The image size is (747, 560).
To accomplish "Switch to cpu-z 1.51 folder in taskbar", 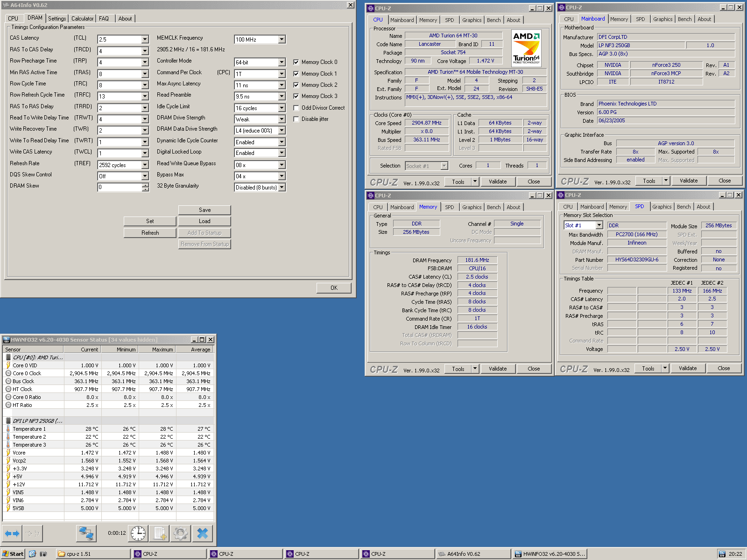I will coord(93,554).
